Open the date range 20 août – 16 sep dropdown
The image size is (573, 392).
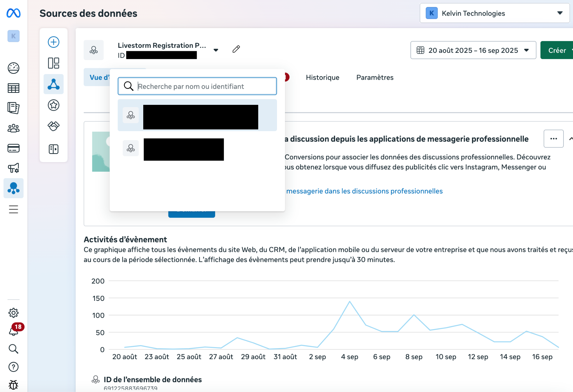point(473,50)
